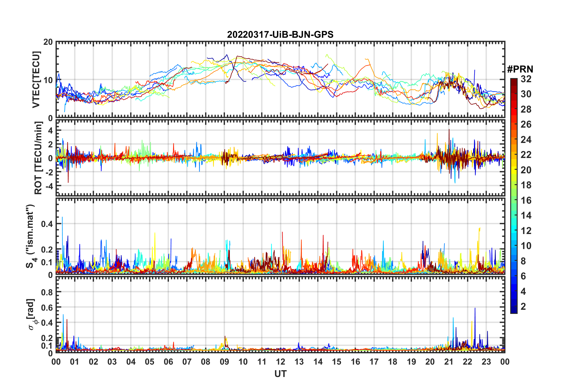Image resolution: width=561 pixels, height=392 pixels.
Task: Click colorbar tick label 28
Action: point(526,109)
